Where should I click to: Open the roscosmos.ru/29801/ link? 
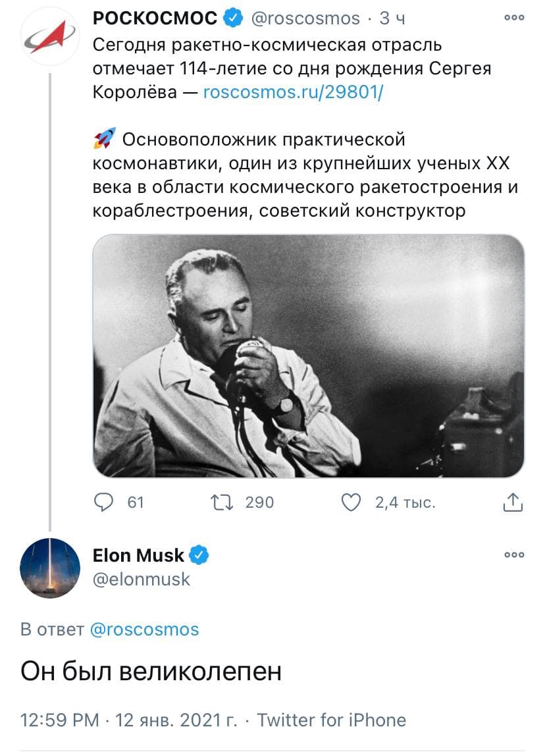(x=293, y=92)
